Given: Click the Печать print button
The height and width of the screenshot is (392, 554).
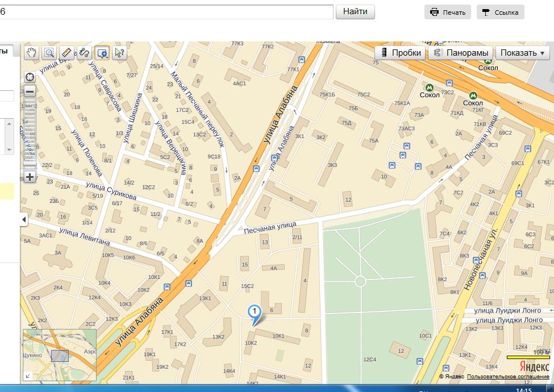Looking at the screenshot, I should coord(448,12).
